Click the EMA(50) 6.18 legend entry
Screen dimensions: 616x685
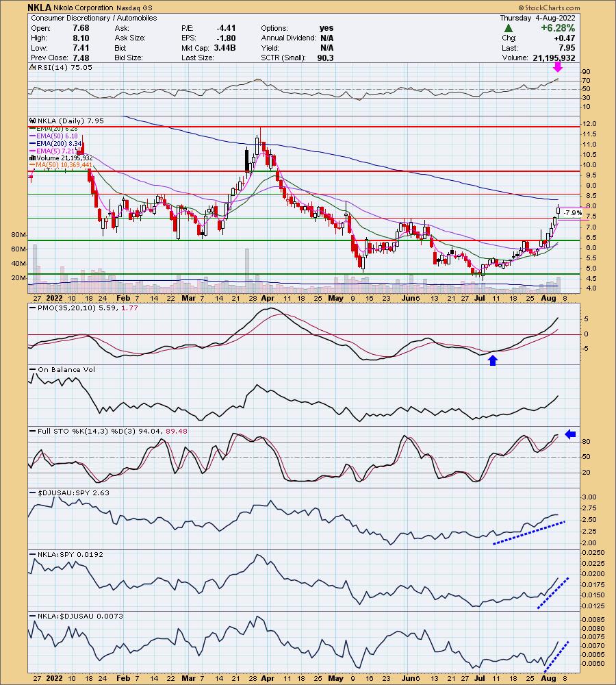pyautogui.click(x=56, y=136)
